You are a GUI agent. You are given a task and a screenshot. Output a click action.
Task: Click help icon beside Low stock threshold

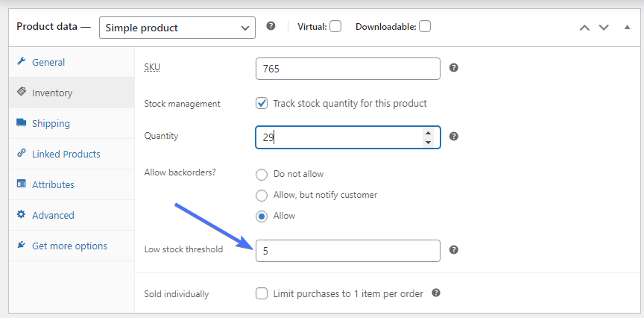coord(454,250)
